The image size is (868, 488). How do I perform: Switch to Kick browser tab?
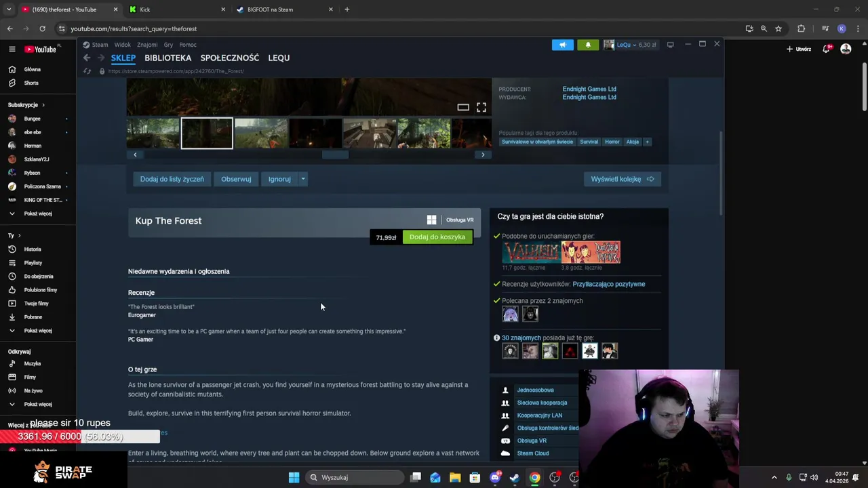(176, 9)
